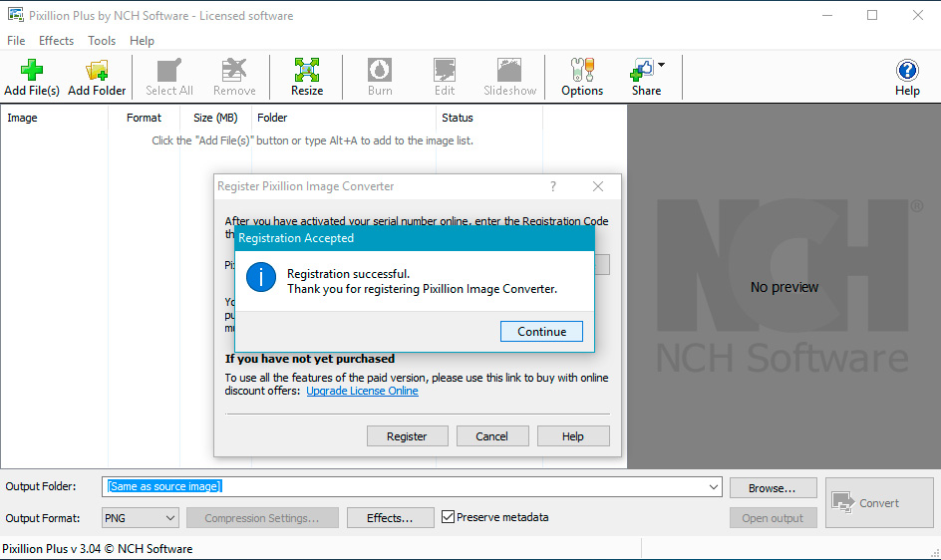Click the question mark in Register dialog title

coord(553,186)
